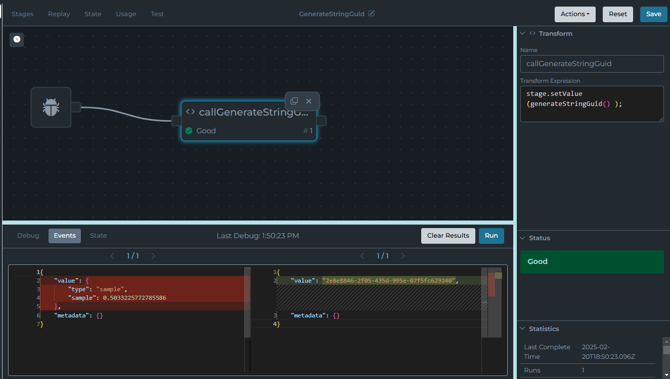
Task: Click the Last Debug: 1:50:23 PM text
Action: point(258,236)
